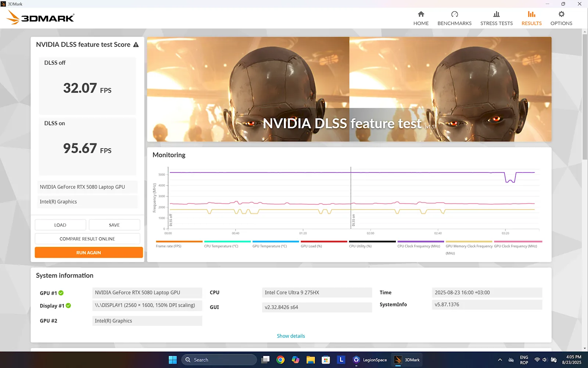Click the volume speaker tray icon
Screen dimensions: 588x368
545,360
